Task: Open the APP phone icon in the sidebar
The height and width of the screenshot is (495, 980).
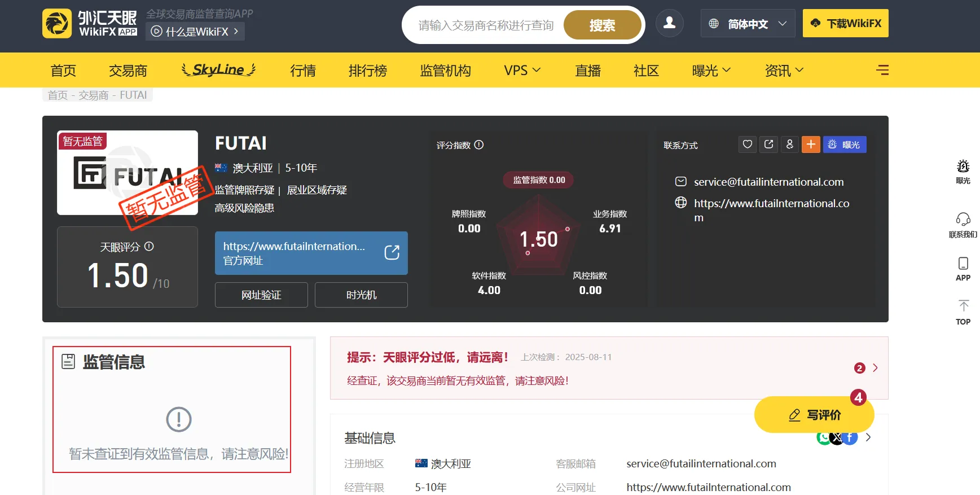Action: click(963, 264)
